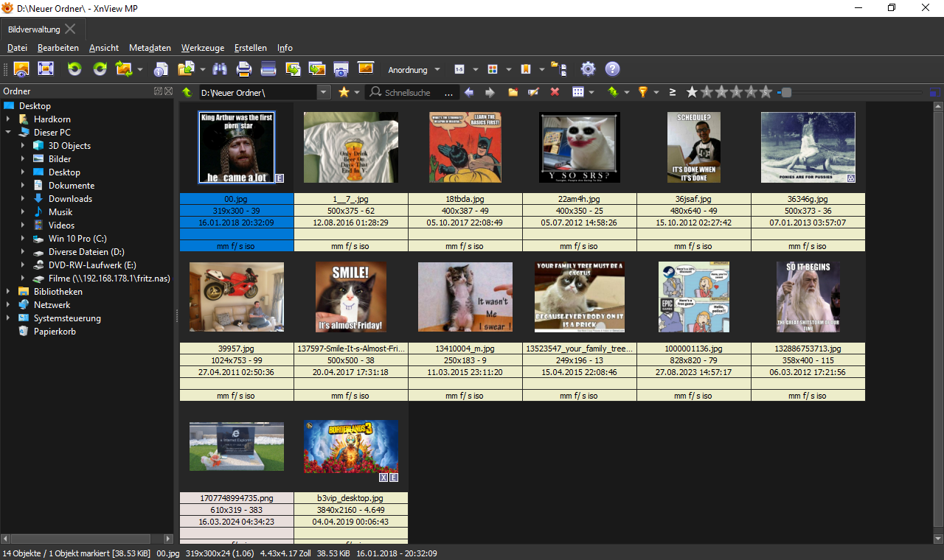
Task: Click the fullscreen view icon
Action: (x=46, y=69)
